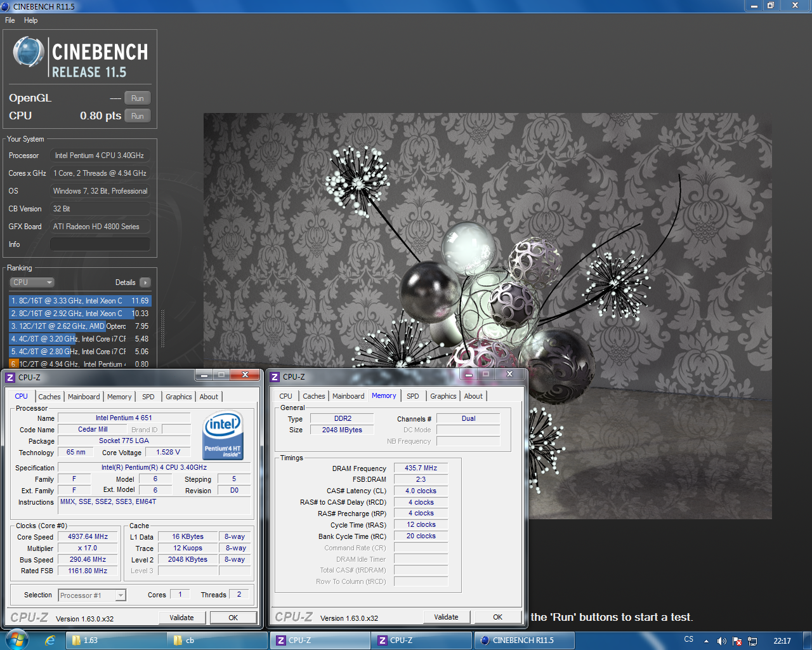Click OK in left CPU-Z window
812x650 pixels.
(233, 618)
